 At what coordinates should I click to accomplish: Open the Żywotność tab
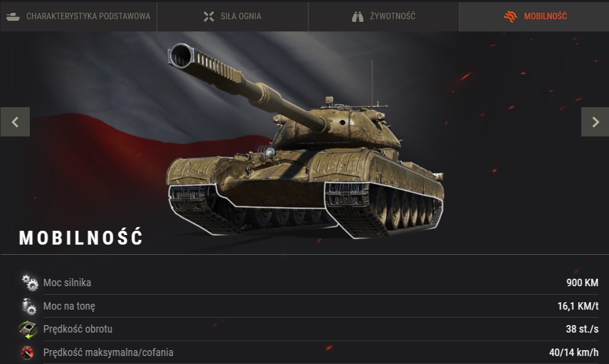384,16
